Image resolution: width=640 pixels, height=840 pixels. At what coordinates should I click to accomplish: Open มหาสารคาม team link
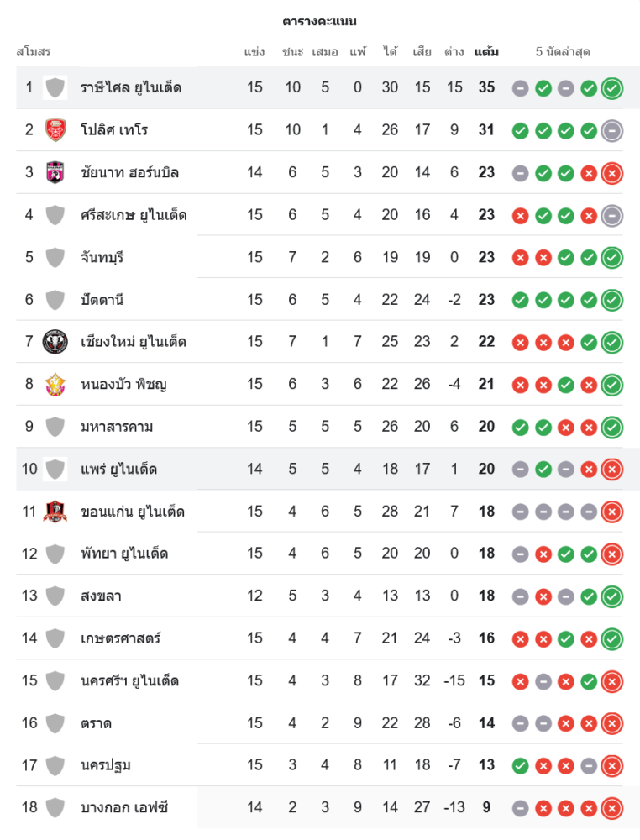pos(117,427)
